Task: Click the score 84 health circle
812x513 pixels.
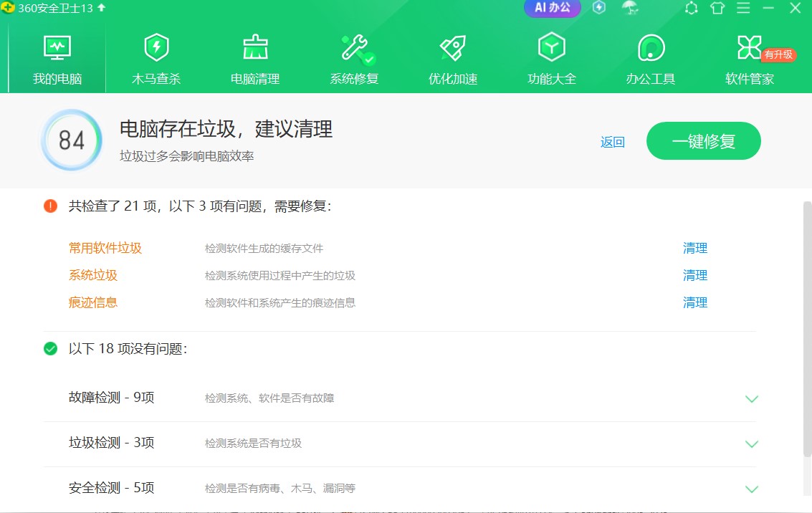Action: click(x=72, y=140)
